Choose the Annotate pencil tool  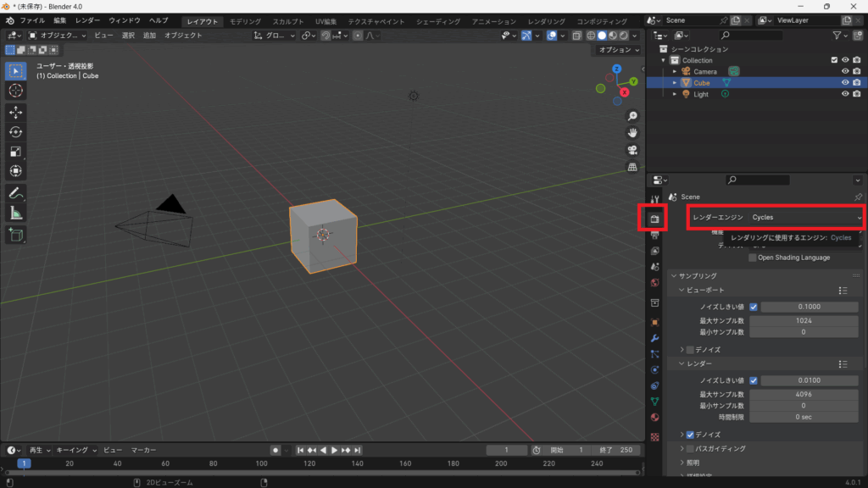click(15, 193)
